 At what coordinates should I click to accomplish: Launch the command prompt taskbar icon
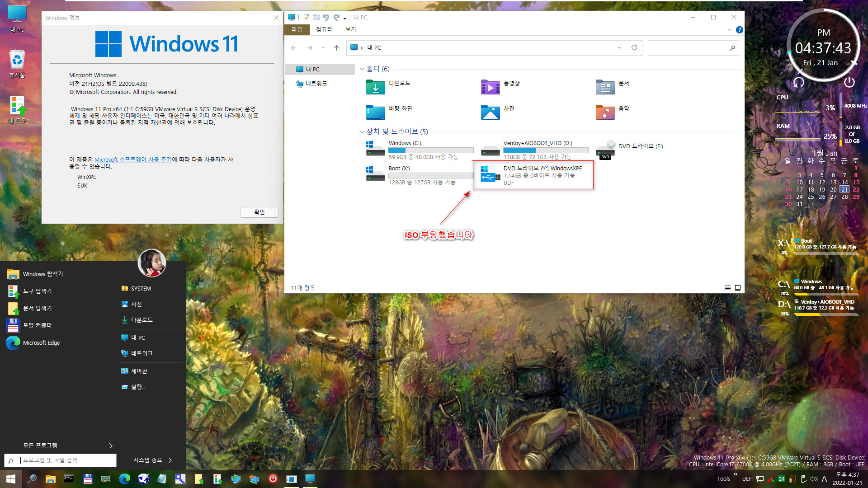click(x=69, y=479)
